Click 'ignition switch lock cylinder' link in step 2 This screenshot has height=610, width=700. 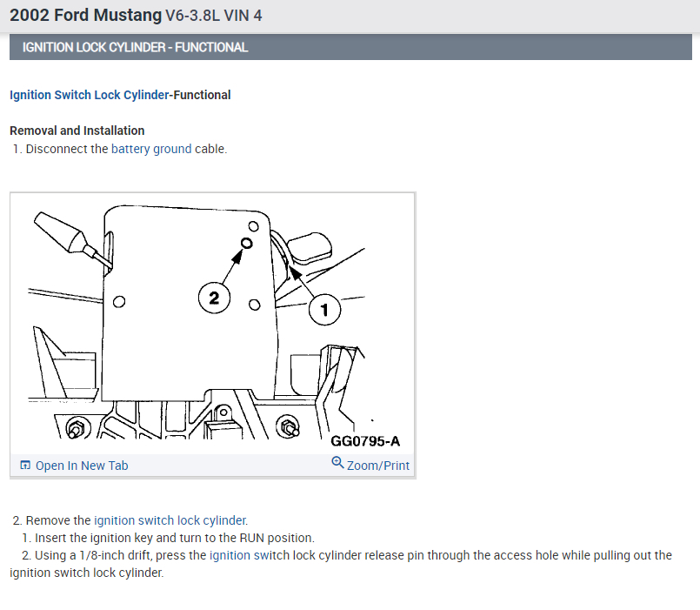[x=170, y=520]
